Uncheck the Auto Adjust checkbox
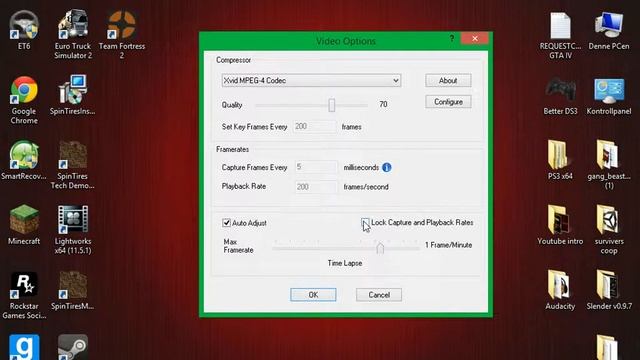Image resolution: width=640 pixels, height=360 pixels. [226, 223]
